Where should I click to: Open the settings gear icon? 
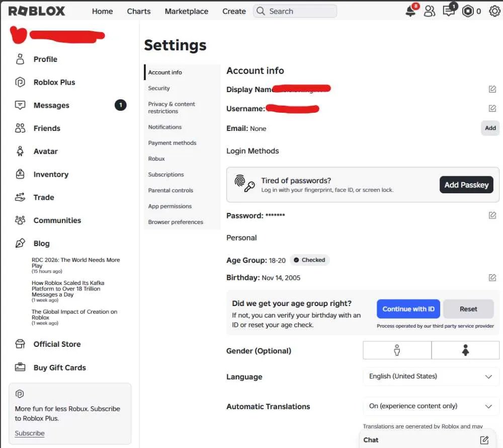point(494,11)
